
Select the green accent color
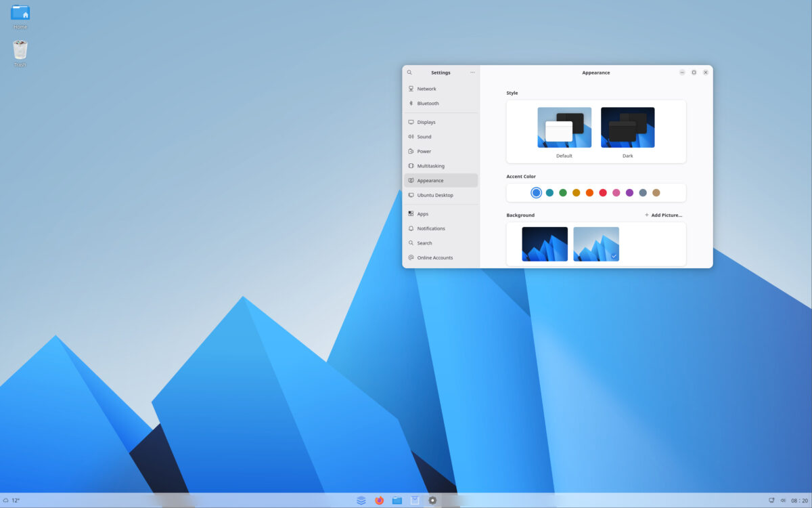point(562,192)
